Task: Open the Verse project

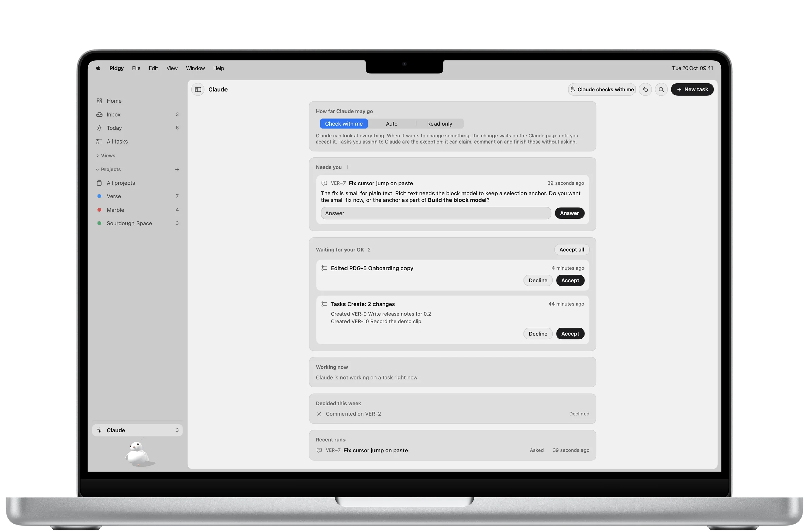Action: click(137, 196)
